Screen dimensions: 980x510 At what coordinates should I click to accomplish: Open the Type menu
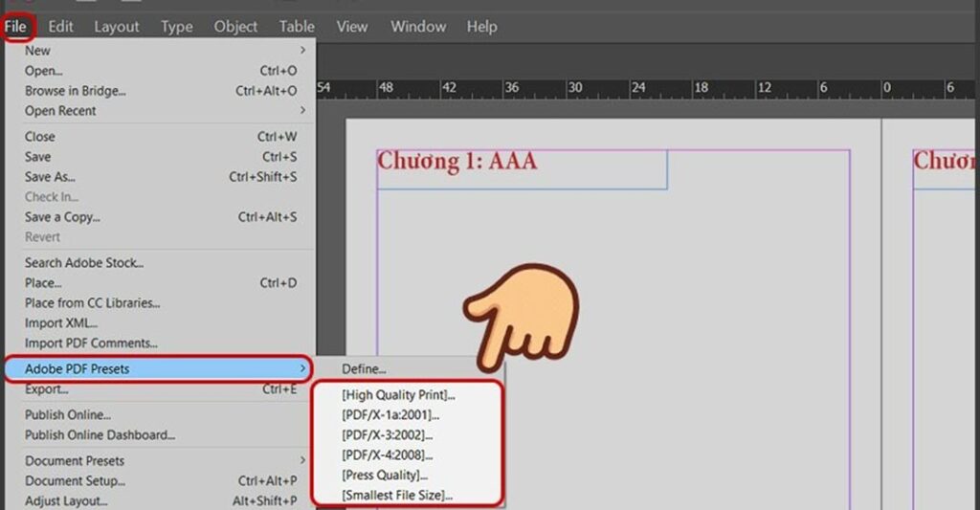coord(177,27)
